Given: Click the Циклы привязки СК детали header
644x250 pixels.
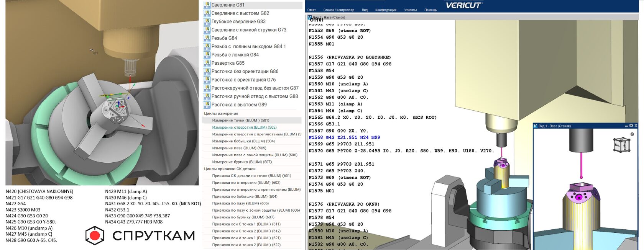Looking at the screenshot, I should tap(230, 169).
